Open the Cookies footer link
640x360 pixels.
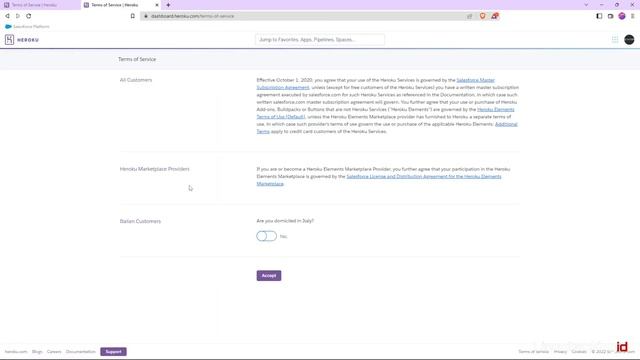click(x=579, y=351)
